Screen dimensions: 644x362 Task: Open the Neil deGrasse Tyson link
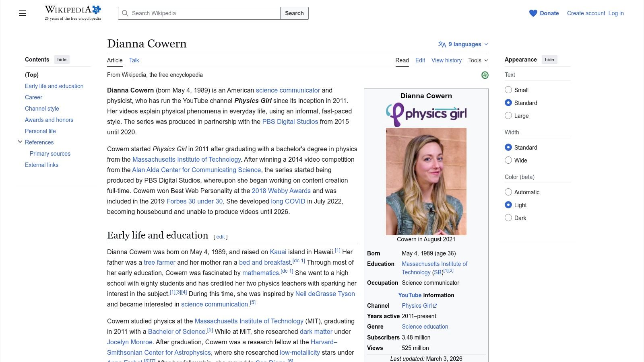(325, 294)
